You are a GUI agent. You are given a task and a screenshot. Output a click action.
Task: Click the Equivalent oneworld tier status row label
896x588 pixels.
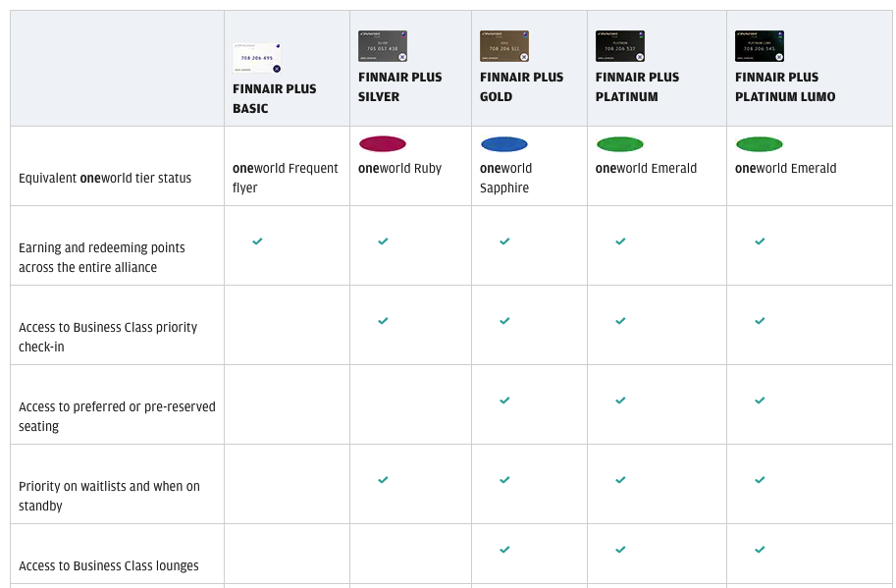point(105,179)
